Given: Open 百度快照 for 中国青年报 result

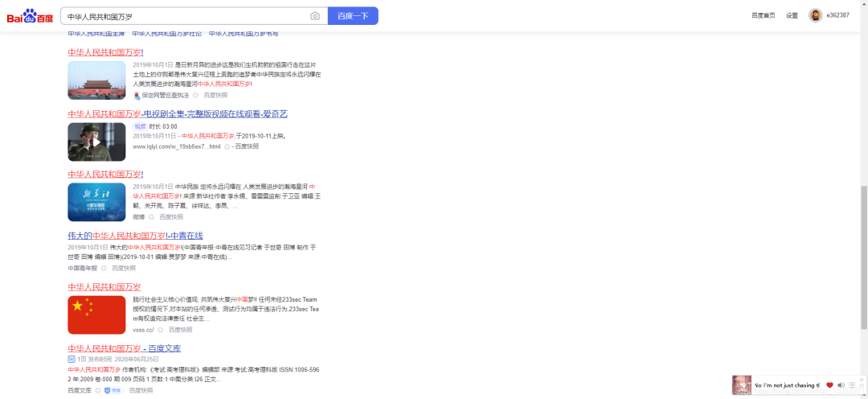Looking at the screenshot, I should 124,268.
